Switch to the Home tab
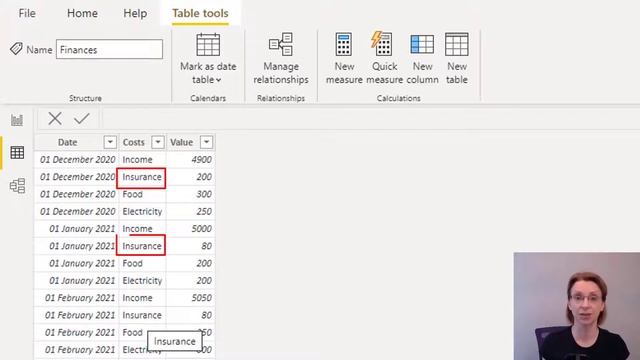The width and height of the screenshot is (640, 360). [82, 13]
